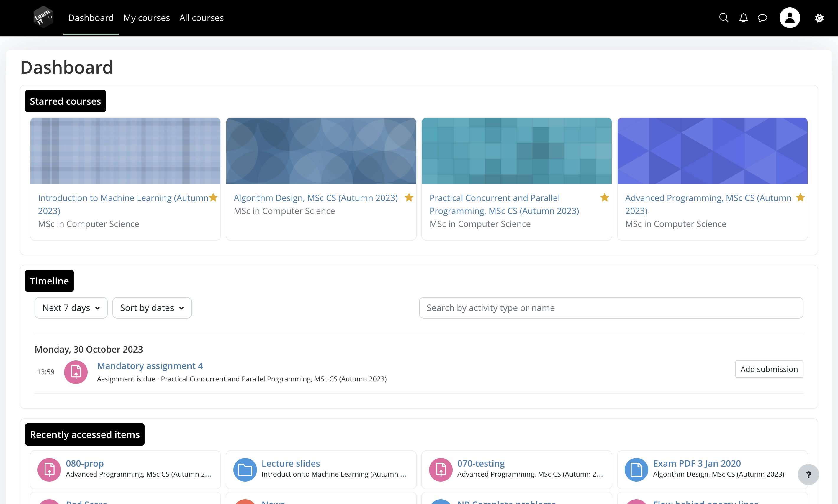Open the help question mark popup
The height and width of the screenshot is (504, 838).
[808, 475]
